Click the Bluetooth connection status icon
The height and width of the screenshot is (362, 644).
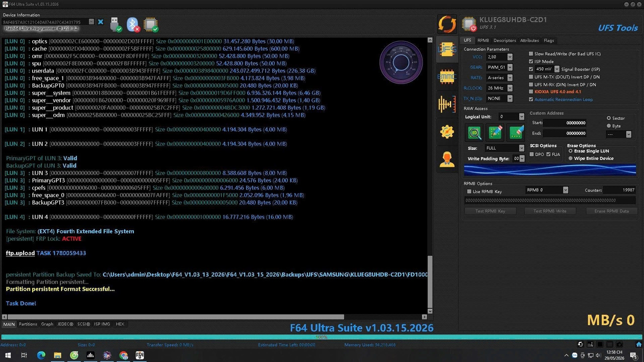pos(133,24)
